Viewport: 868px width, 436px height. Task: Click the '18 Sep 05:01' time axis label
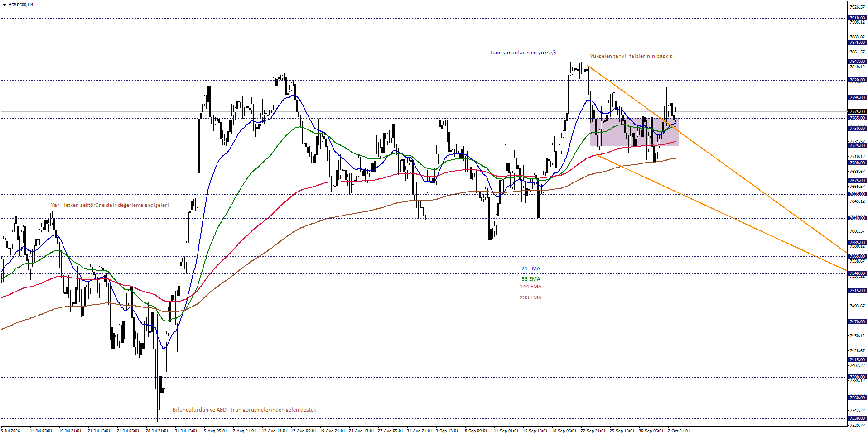point(564,431)
